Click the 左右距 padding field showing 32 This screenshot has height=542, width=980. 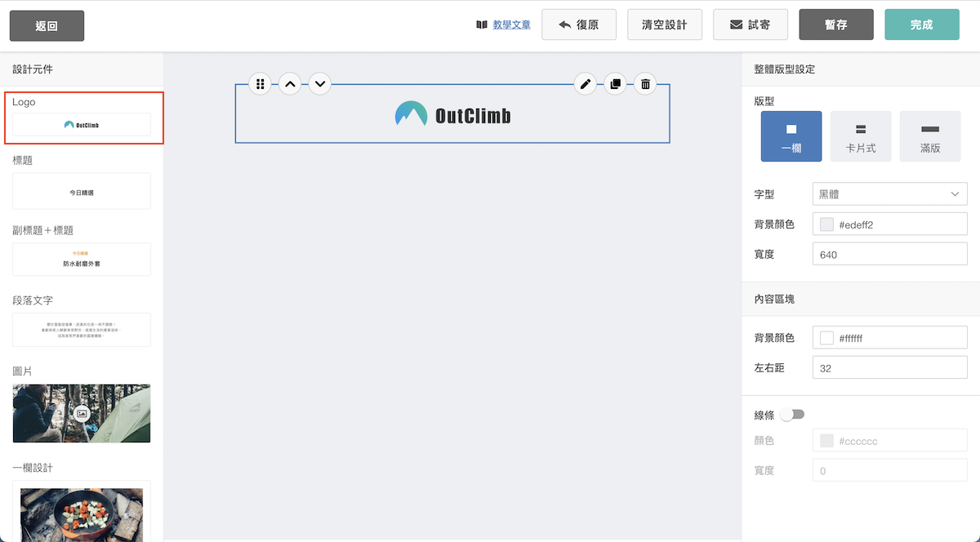(890, 368)
